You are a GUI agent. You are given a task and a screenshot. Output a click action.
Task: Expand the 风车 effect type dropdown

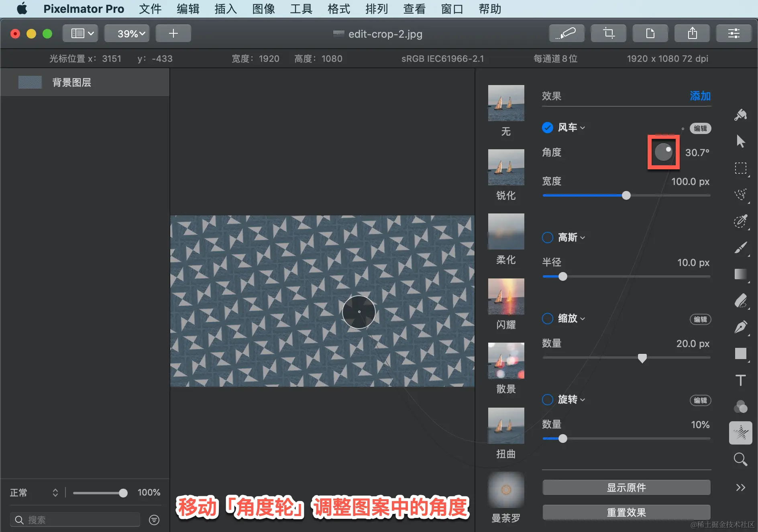[572, 128]
